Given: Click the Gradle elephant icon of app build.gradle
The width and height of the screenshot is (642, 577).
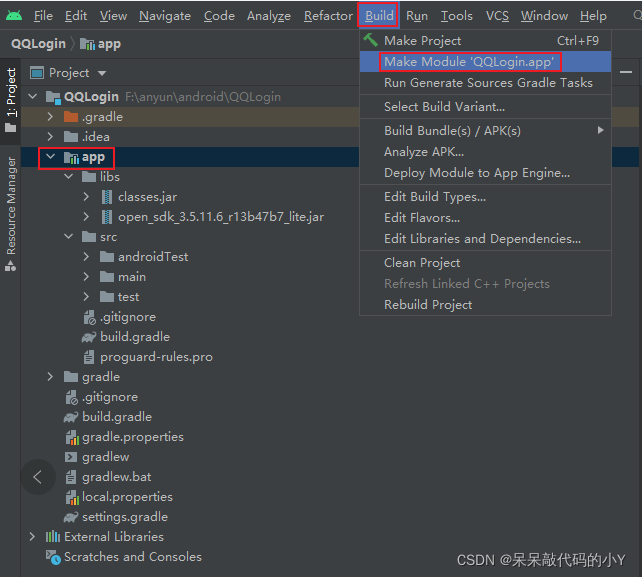Looking at the screenshot, I should (89, 337).
